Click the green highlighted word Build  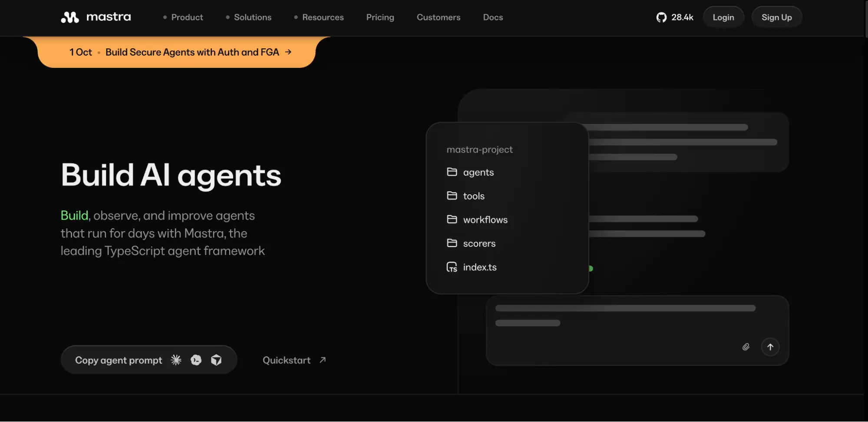click(x=74, y=216)
